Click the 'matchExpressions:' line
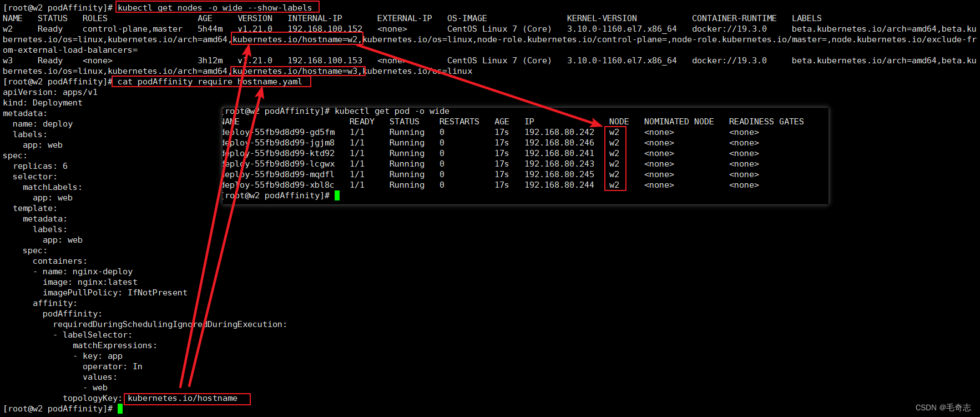Image resolution: width=980 pixels, height=417 pixels. point(115,345)
